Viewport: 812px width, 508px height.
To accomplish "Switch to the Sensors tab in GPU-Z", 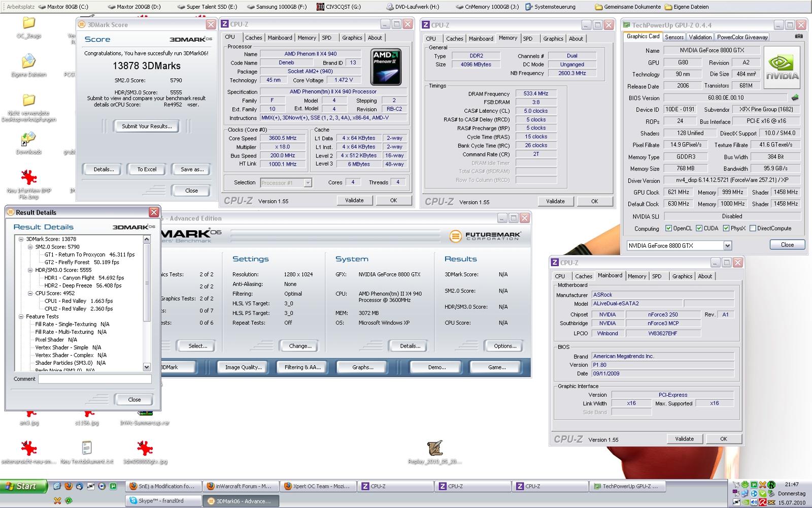I will tap(674, 37).
